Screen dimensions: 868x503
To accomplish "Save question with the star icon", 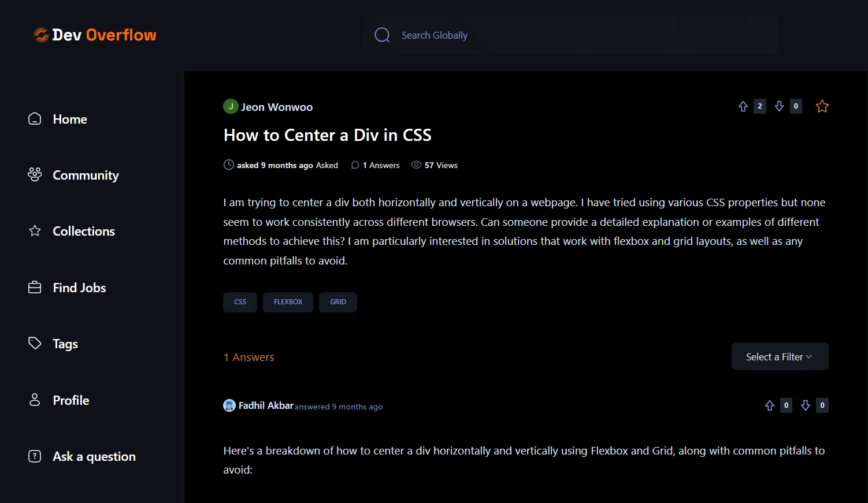I will coord(822,106).
